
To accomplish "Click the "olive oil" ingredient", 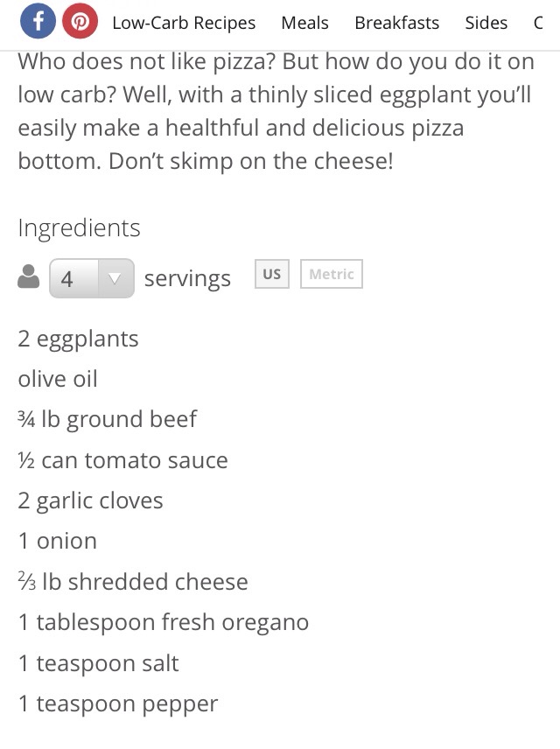I will click(x=58, y=379).
